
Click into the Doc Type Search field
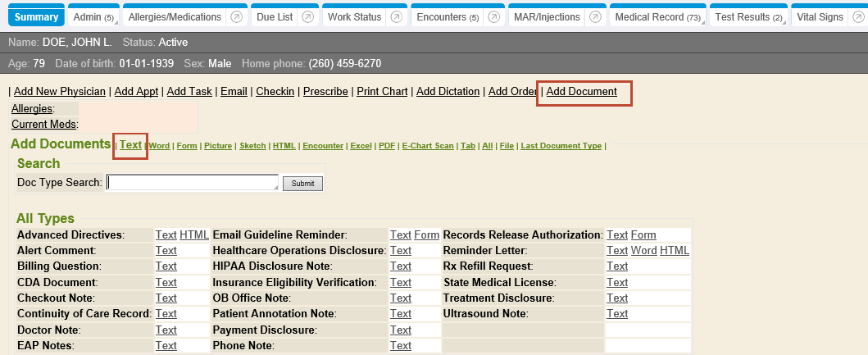tap(193, 183)
